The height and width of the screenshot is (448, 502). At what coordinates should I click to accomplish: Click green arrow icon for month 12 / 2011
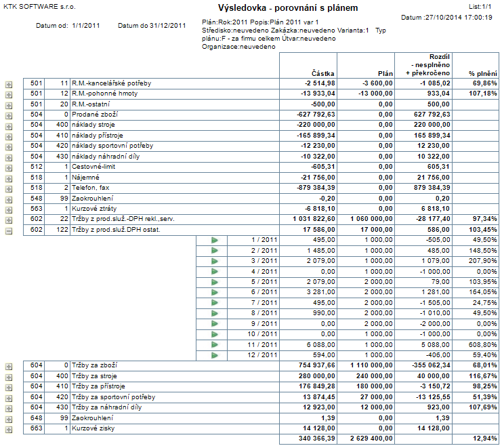215,354
